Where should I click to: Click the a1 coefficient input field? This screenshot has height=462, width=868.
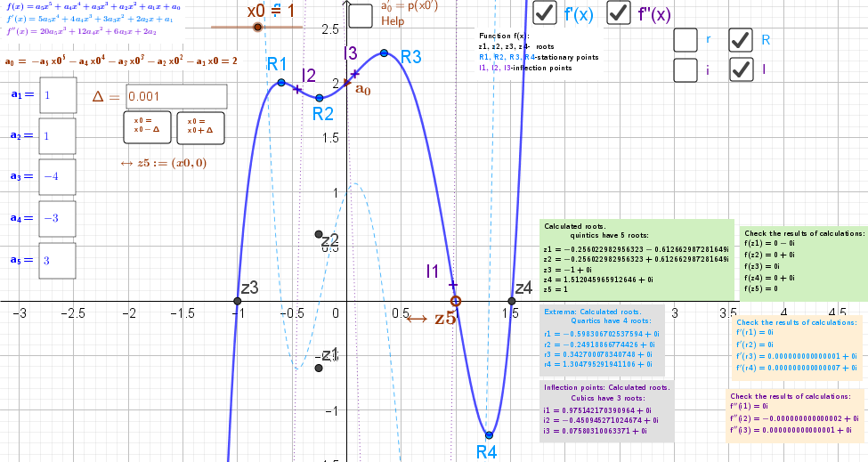coord(58,95)
